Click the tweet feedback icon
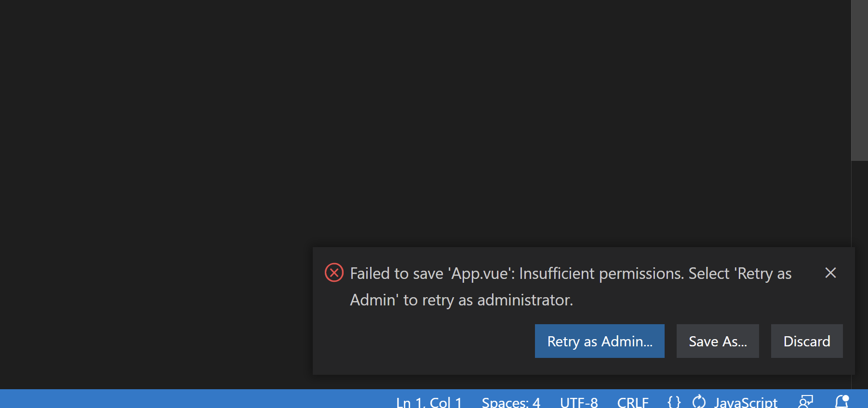The width and height of the screenshot is (868, 408). coord(806,401)
